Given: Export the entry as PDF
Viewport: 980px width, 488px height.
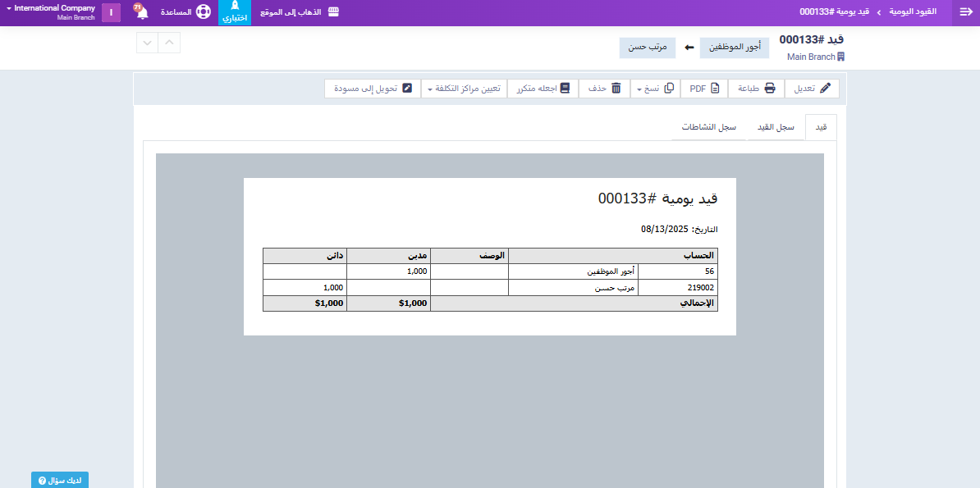Looking at the screenshot, I should 704,89.
